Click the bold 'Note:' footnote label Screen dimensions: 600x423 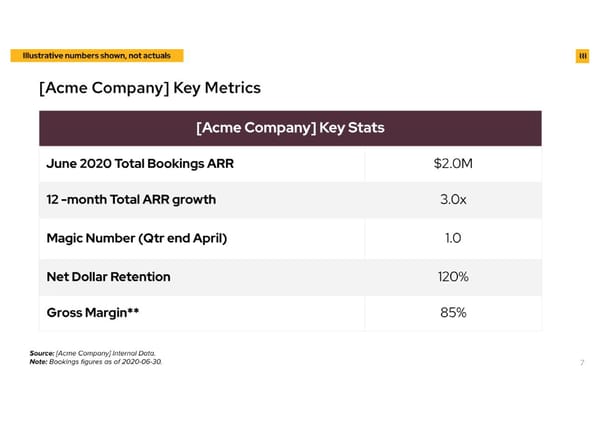click(x=39, y=362)
